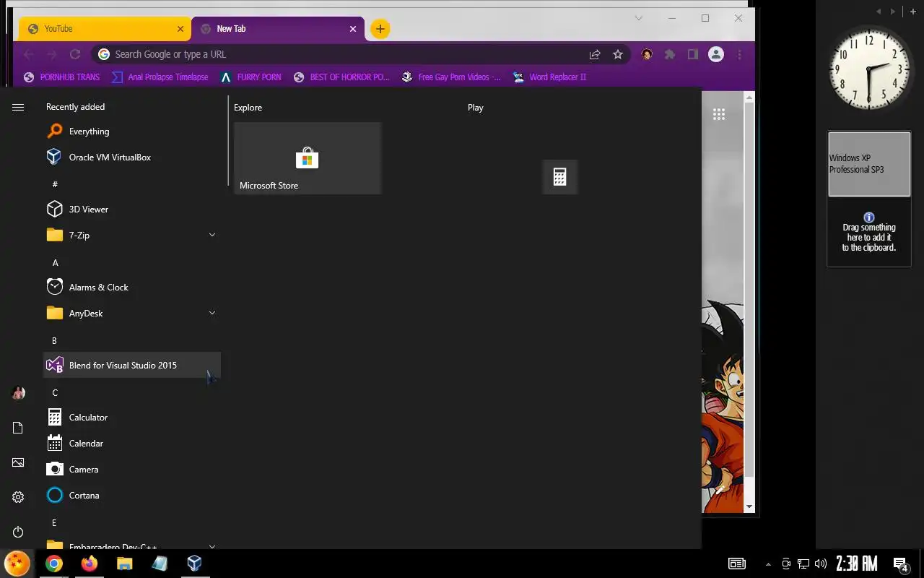Click the Power button in Start
924x578 pixels.
(18, 532)
